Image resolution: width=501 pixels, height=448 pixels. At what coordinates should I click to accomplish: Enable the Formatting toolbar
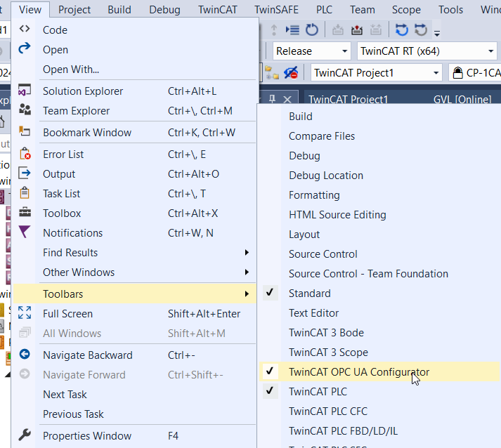coord(379,195)
